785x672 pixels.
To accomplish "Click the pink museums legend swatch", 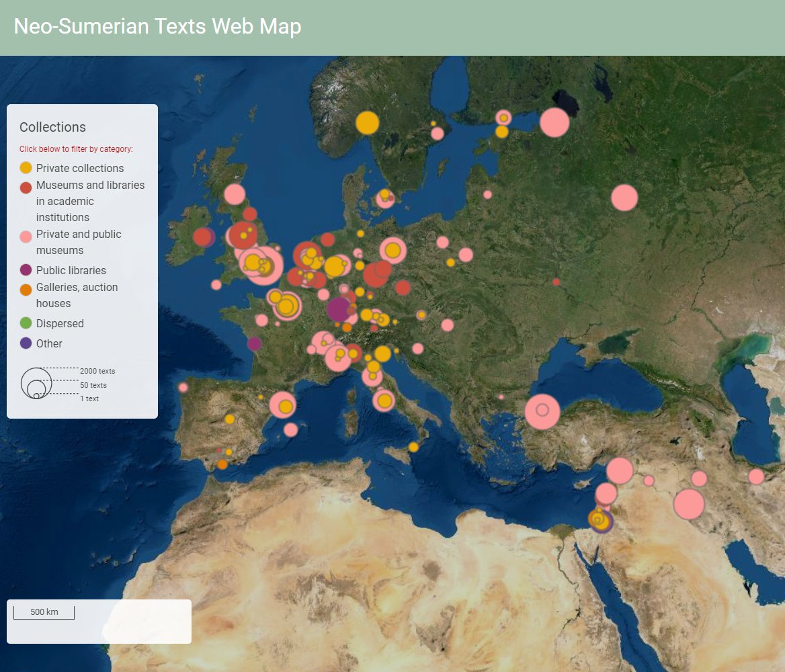I will click(26, 237).
